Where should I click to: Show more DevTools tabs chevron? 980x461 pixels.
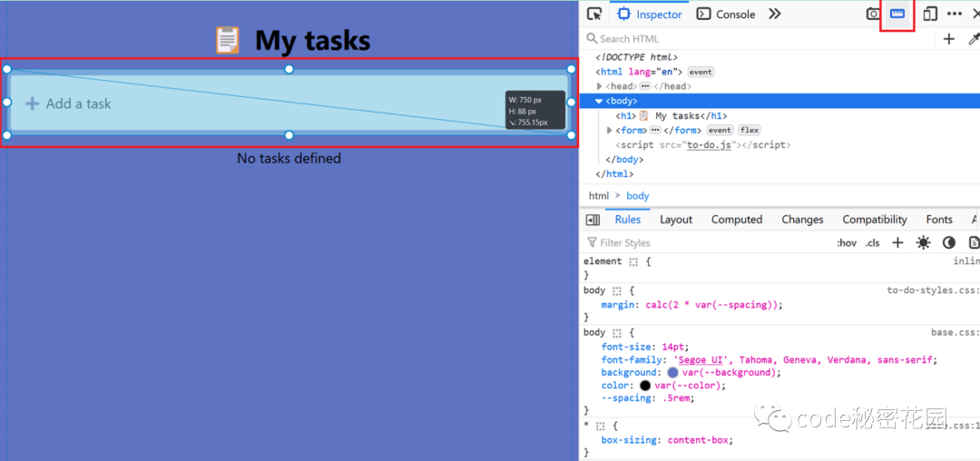pos(774,14)
